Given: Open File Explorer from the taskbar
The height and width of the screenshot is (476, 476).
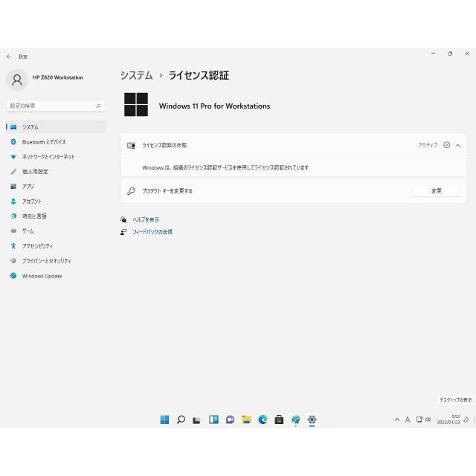Looking at the screenshot, I should click(x=246, y=419).
